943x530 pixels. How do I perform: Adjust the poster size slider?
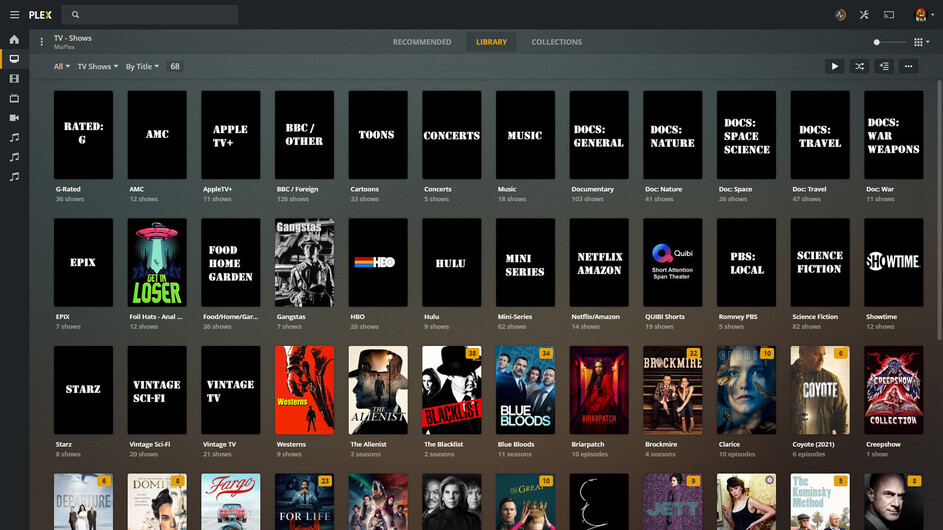click(890, 42)
